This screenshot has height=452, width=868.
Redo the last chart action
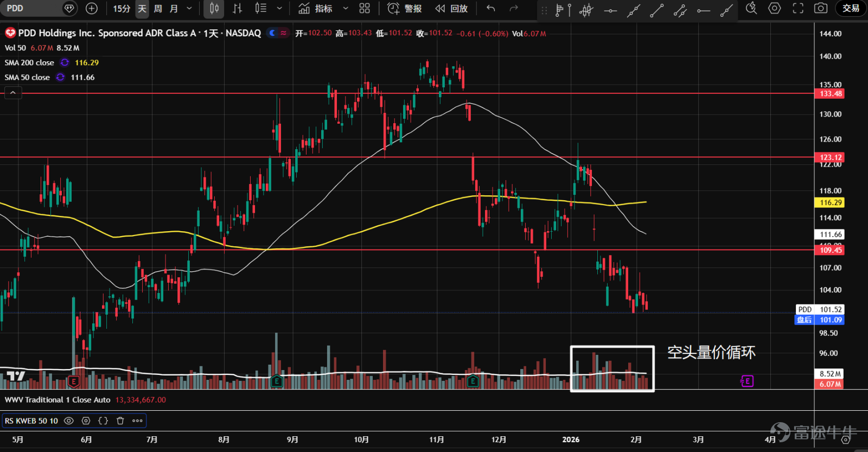pyautogui.click(x=514, y=8)
